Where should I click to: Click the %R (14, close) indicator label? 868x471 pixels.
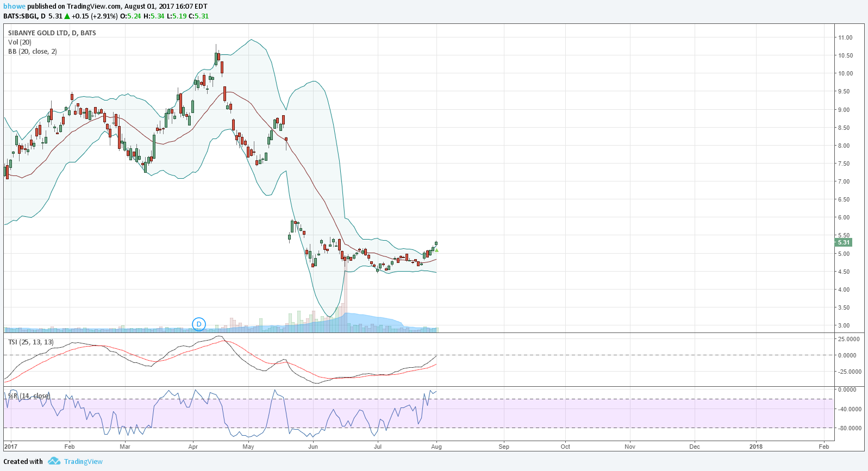pos(28,395)
